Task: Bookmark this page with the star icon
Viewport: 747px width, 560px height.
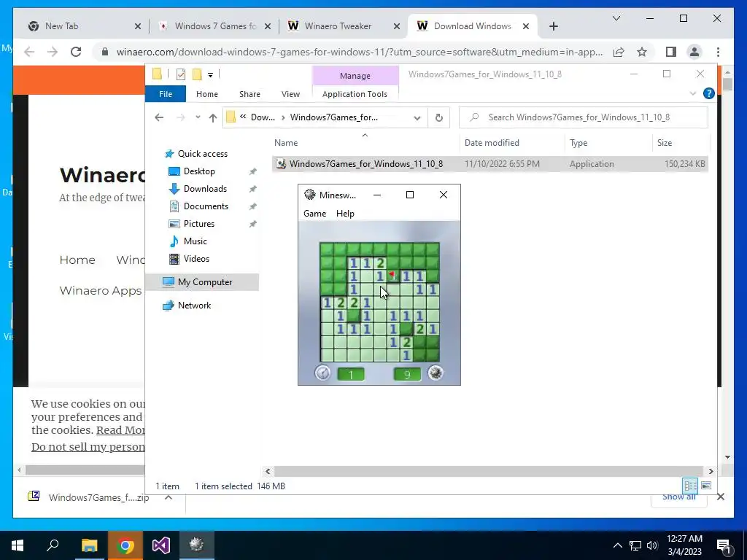Action: pos(642,52)
